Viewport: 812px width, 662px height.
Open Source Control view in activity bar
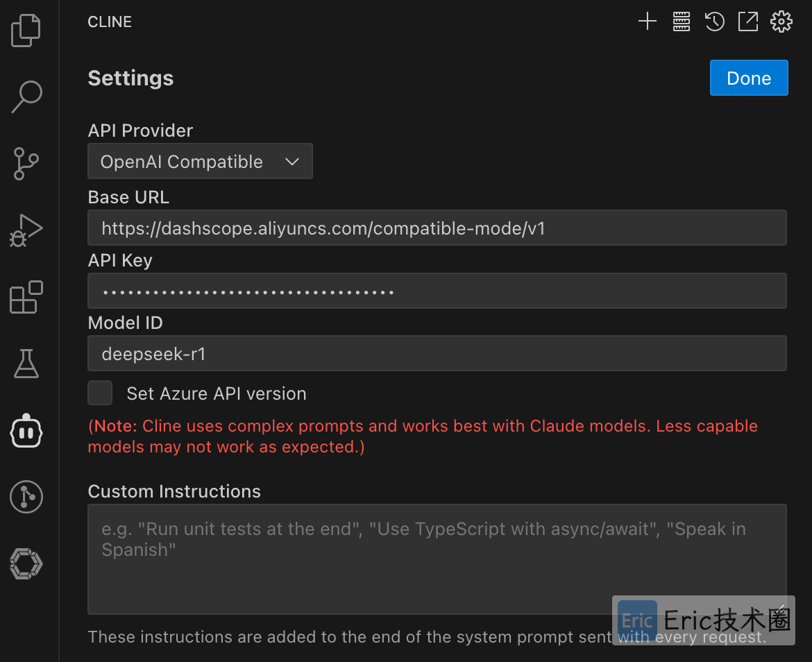[26, 164]
